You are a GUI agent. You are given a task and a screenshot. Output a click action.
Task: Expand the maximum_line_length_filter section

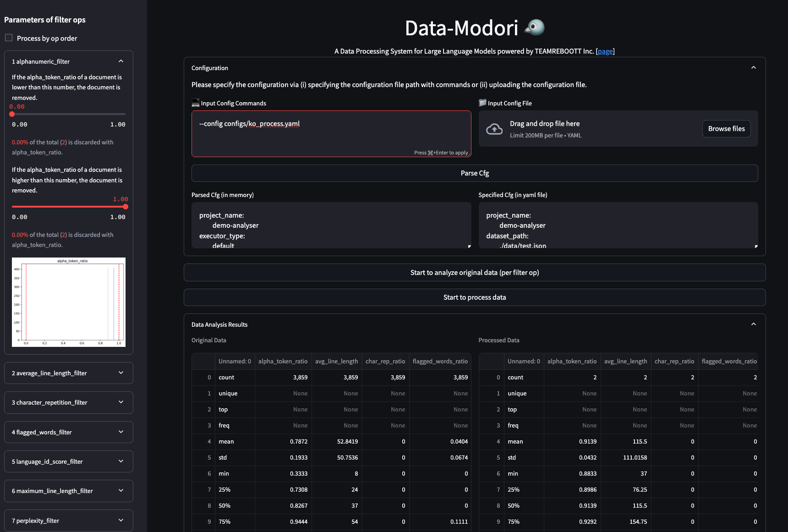[x=69, y=491]
